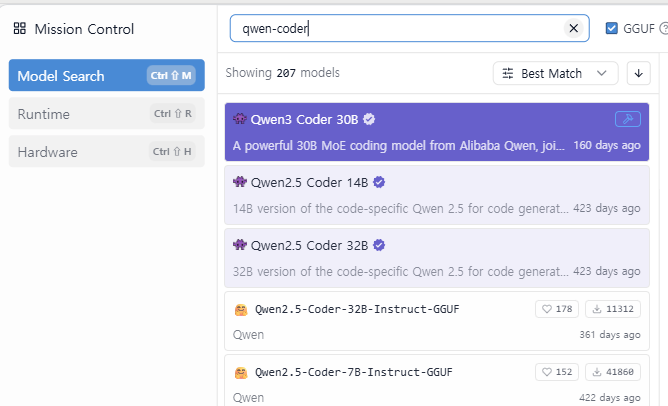Image resolution: width=668 pixels, height=406 pixels.
Task: Click verified badge next to Qwen2.5 Coder 14B
Action: click(x=379, y=182)
